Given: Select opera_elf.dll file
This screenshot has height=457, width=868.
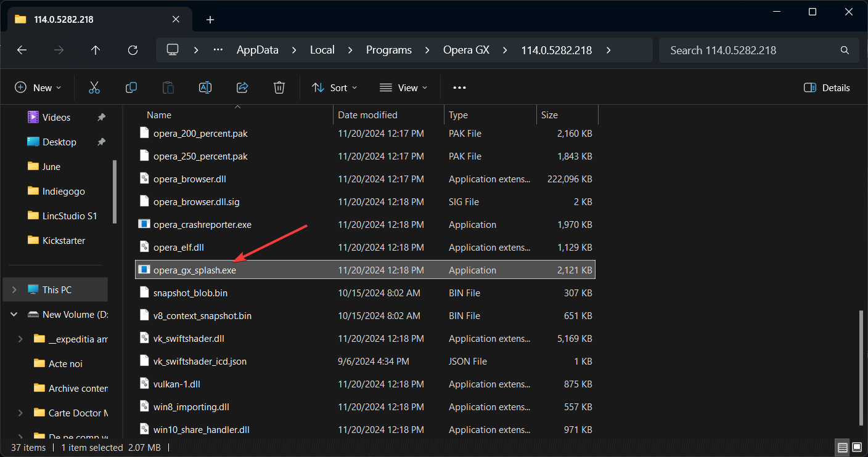Looking at the screenshot, I should (x=365, y=247).
